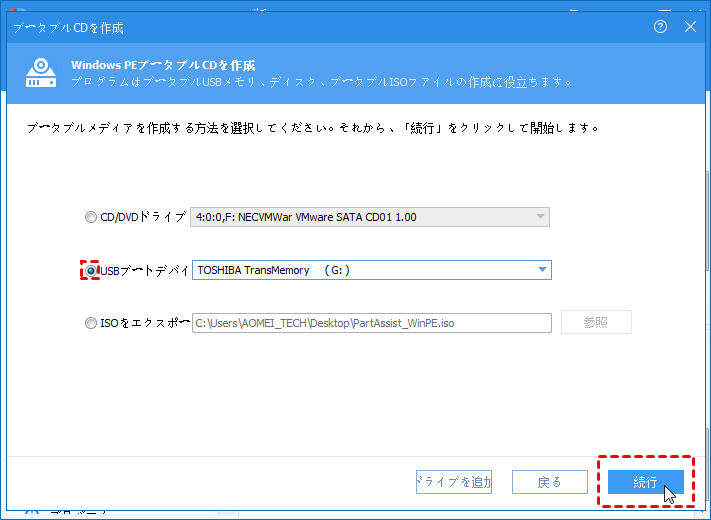The image size is (711, 520).
Task: Select the USBブートデバイス radio button
Action: coord(92,270)
